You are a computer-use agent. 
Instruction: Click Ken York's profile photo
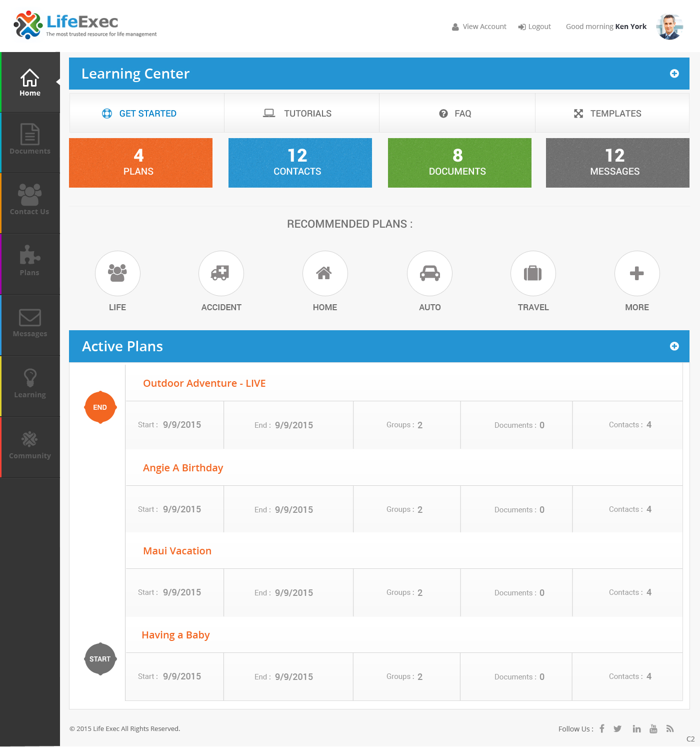670,27
